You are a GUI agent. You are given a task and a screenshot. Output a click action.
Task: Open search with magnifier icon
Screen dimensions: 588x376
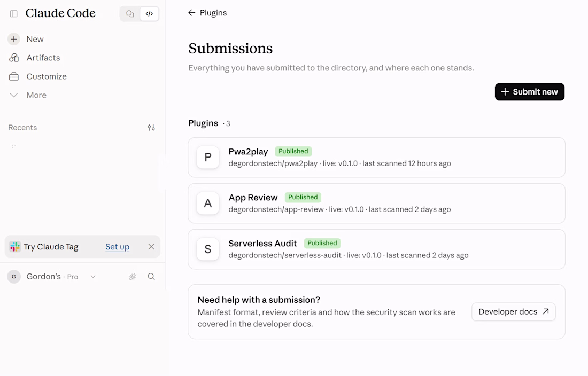click(x=151, y=276)
